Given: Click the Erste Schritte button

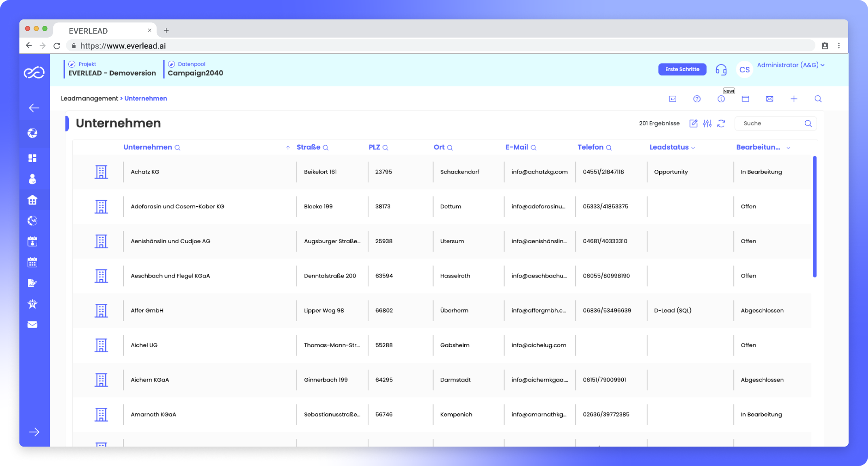Looking at the screenshot, I should (682, 69).
